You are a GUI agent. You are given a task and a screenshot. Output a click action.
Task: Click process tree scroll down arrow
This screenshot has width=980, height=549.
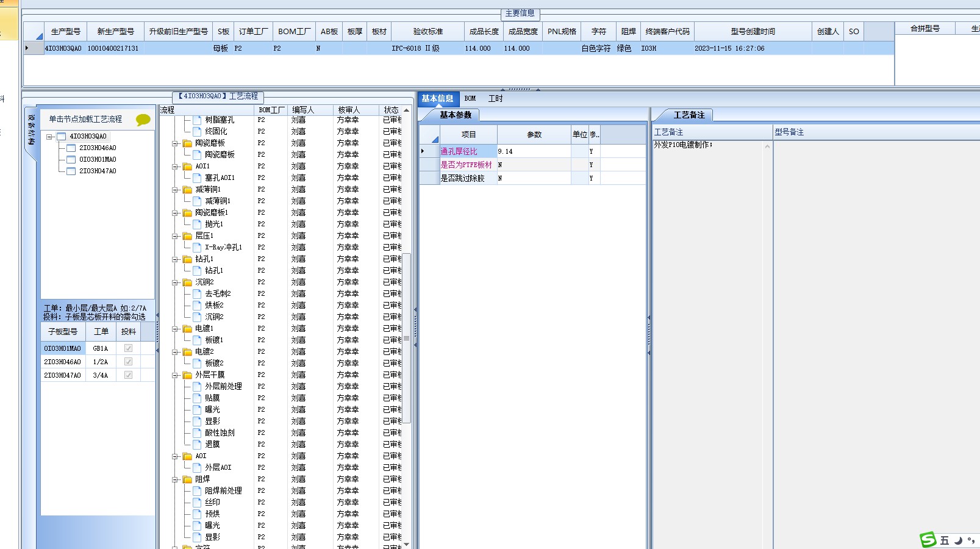(406, 544)
